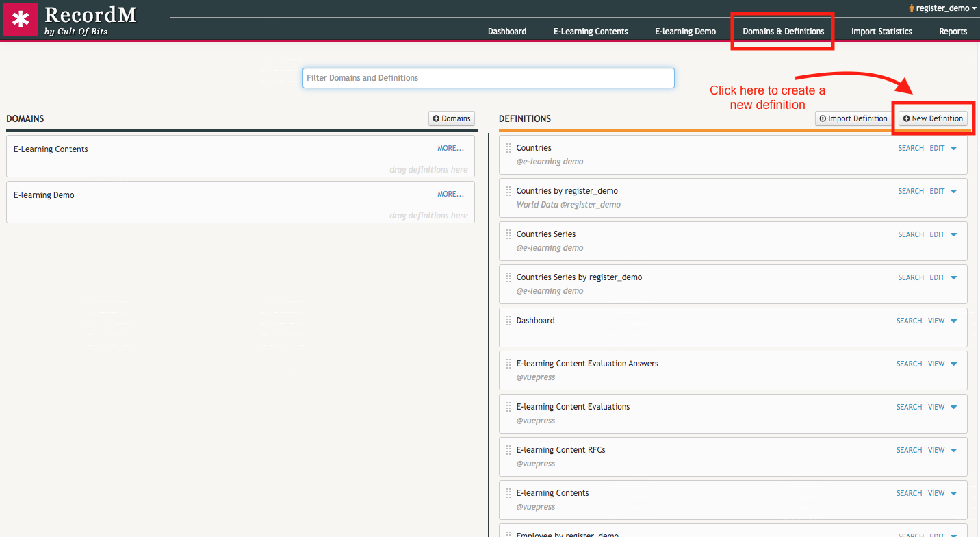Open dropdown for Countries Series by register_demo
The width and height of the screenshot is (980, 537).
(954, 278)
